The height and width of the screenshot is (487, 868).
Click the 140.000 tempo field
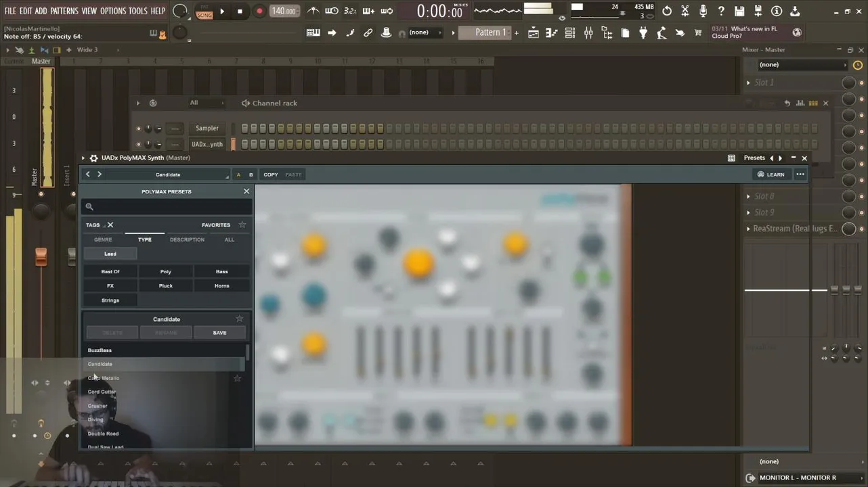(x=284, y=11)
